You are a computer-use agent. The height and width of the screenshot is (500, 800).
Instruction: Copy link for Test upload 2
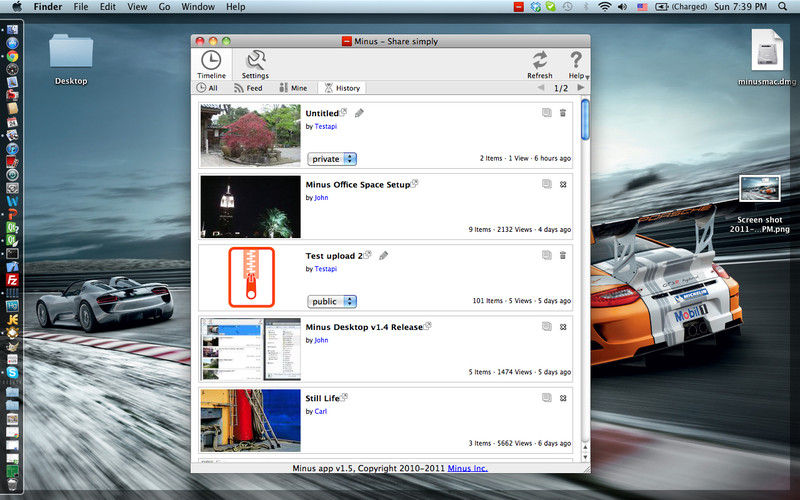[546, 256]
